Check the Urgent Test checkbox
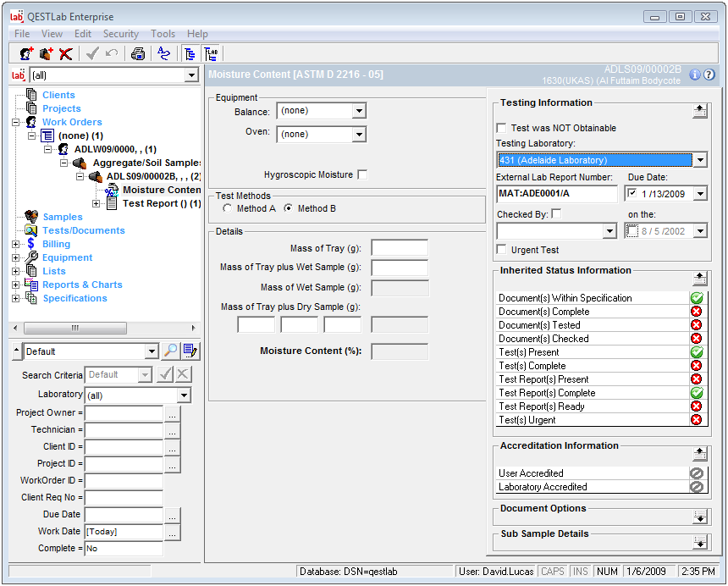The width and height of the screenshot is (728, 586). [x=502, y=250]
